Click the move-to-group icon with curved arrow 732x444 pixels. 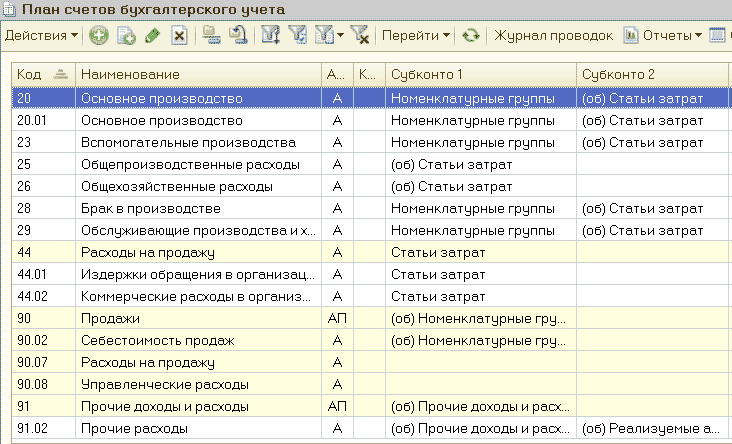click(239, 35)
